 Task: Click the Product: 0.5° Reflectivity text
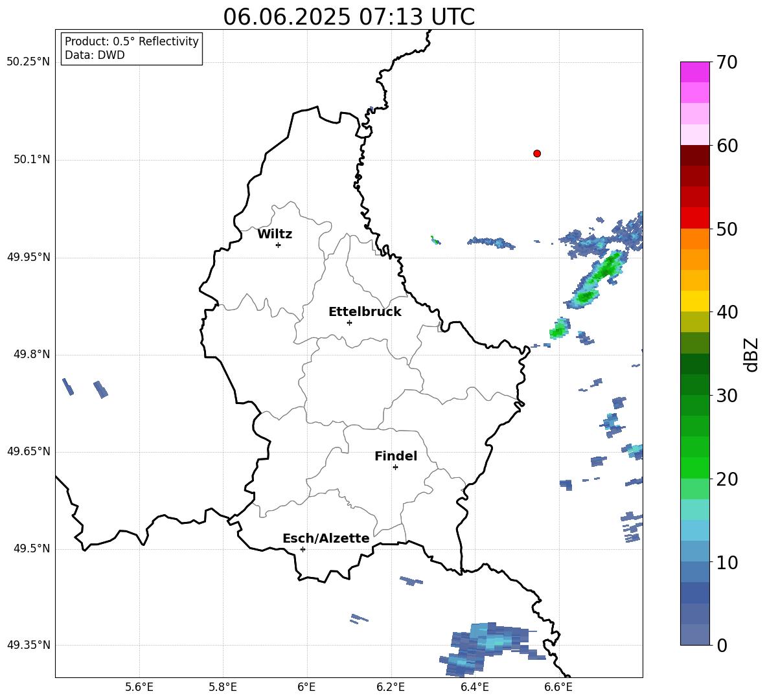point(132,41)
